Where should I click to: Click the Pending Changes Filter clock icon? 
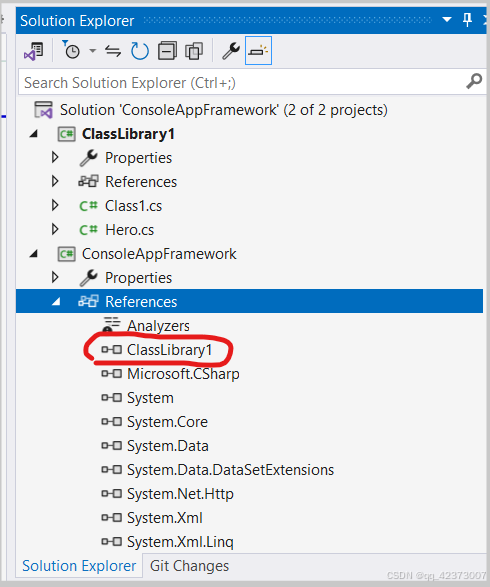[71, 50]
